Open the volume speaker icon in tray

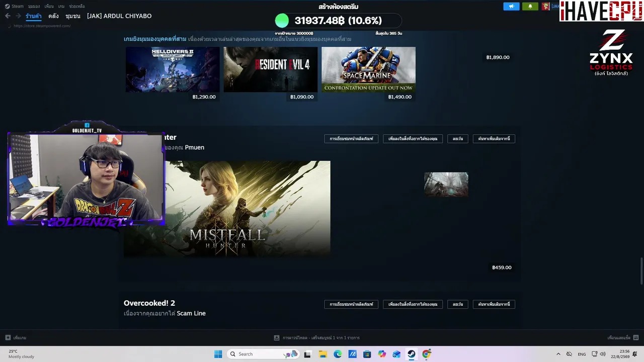603,354
